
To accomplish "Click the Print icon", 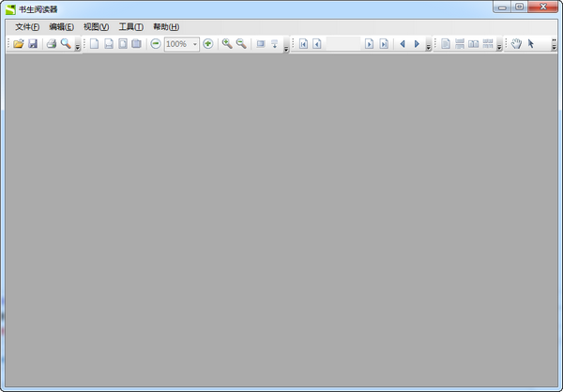I will [x=52, y=44].
